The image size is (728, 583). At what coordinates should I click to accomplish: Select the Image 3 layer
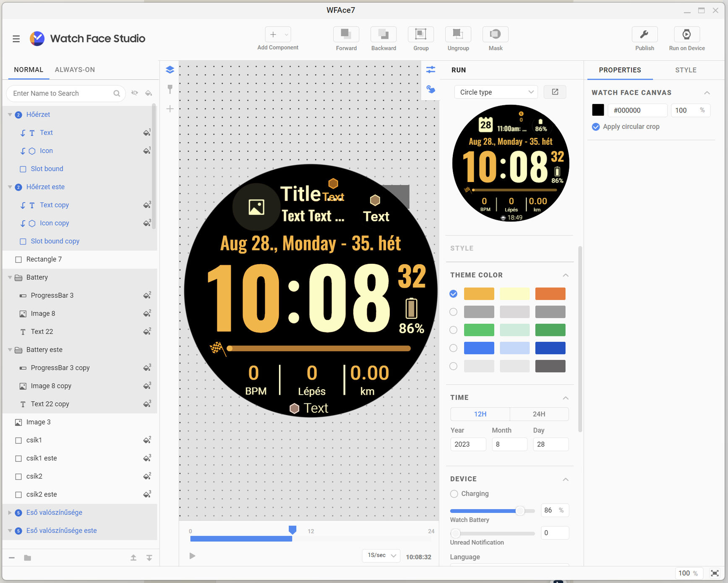tap(80, 422)
